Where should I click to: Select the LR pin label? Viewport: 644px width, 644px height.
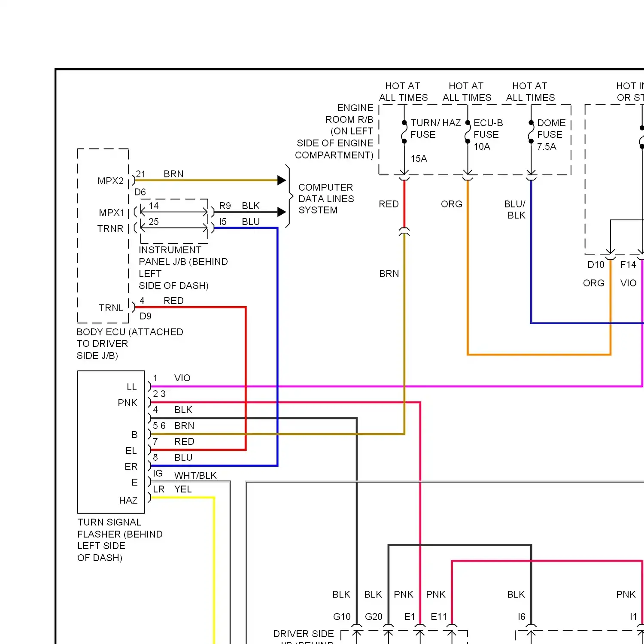158,489
